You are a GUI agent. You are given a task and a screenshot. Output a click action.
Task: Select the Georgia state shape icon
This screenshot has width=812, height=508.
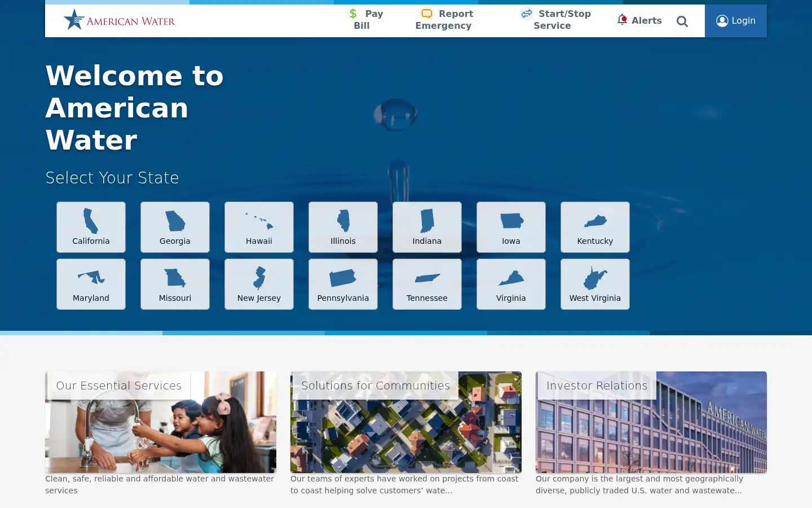[175, 221]
